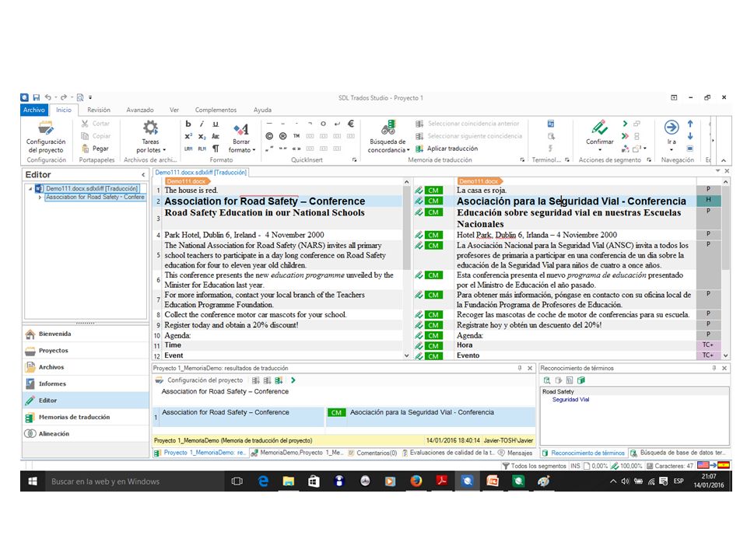
Task: Switch to the Ver ribbon tab
Action: click(x=174, y=110)
